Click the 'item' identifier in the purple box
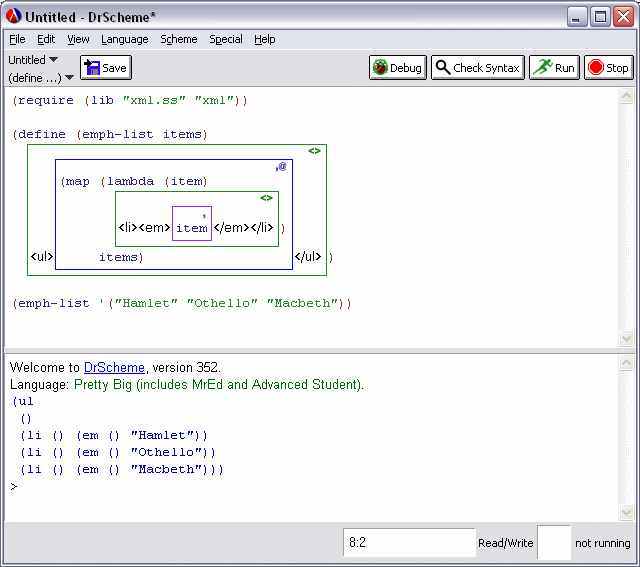This screenshot has height=567, width=640. click(192, 228)
